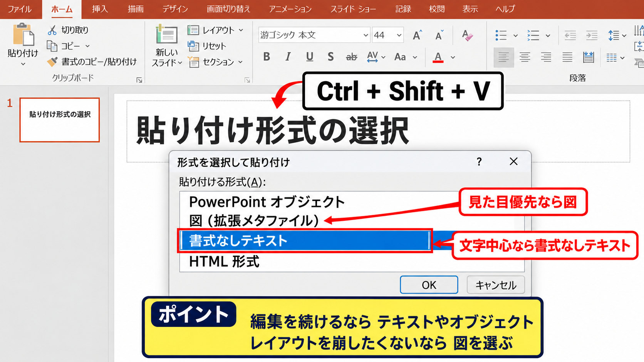
Task: Select PowerPoint オブジェクト paste format
Action: pyautogui.click(x=267, y=202)
